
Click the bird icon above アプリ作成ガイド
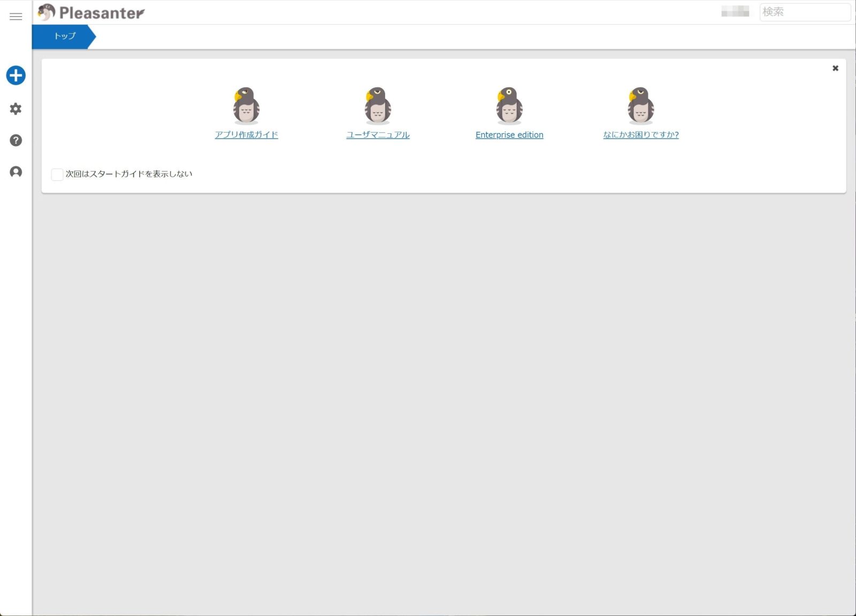tap(246, 105)
